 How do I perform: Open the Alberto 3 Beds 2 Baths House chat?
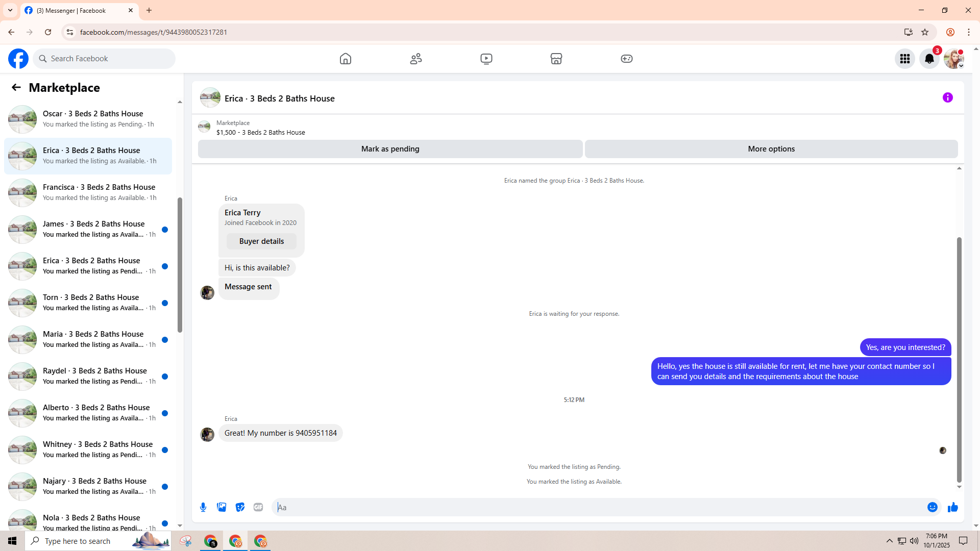[88, 413]
